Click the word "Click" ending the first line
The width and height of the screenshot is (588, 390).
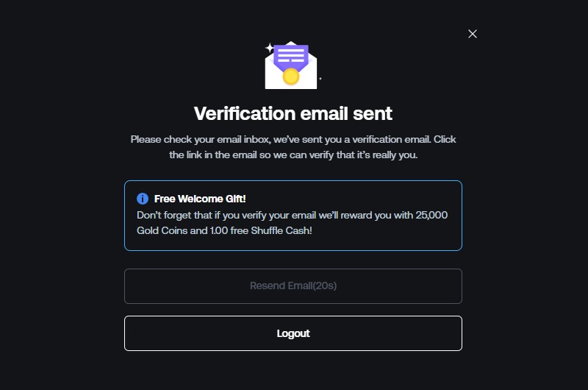pos(445,139)
